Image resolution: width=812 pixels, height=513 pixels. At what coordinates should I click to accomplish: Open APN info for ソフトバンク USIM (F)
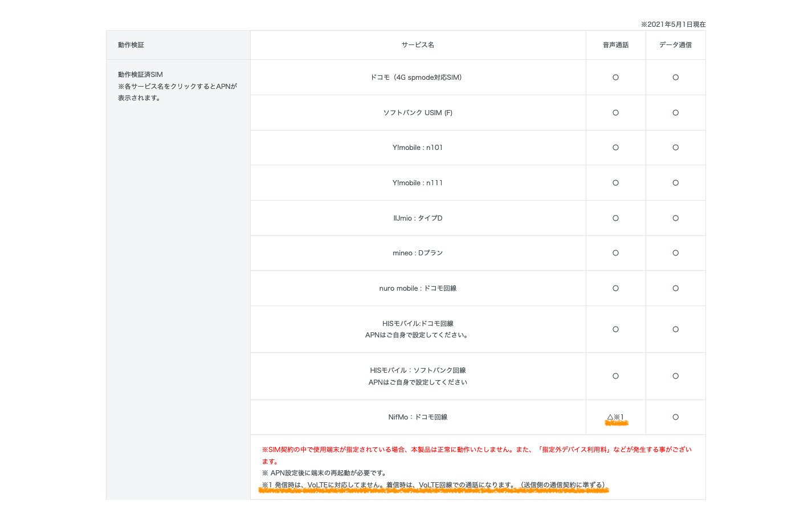417,113
